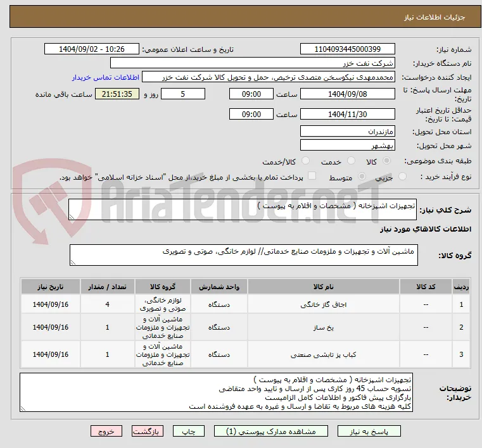Click the remaining days field showing 5
482x448 pixels.
[183, 94]
